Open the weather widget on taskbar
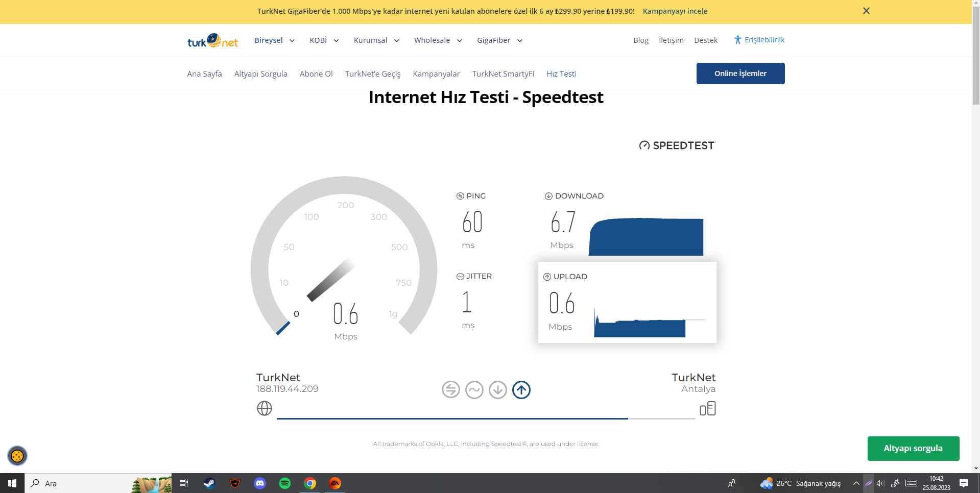The image size is (980, 493). point(800,483)
